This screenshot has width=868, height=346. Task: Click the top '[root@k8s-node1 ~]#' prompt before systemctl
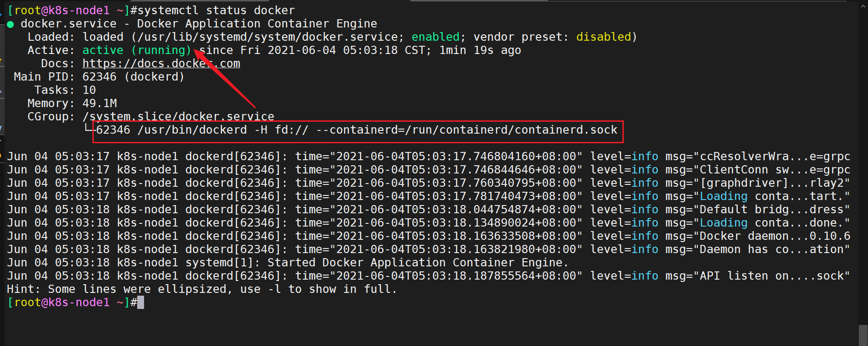tap(72, 10)
